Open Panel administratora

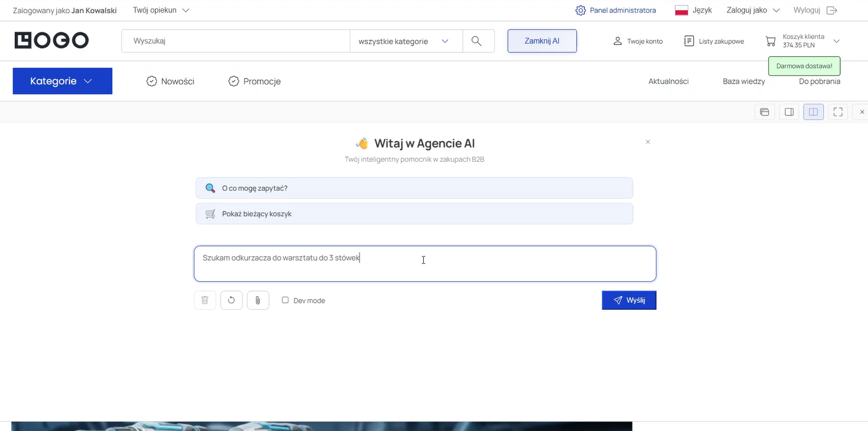click(615, 10)
